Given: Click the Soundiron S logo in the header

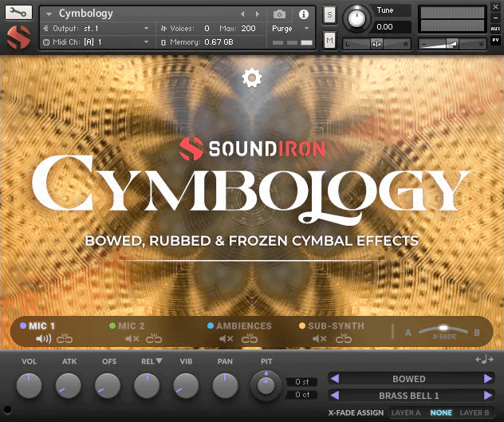Looking at the screenshot, I should point(18,37).
